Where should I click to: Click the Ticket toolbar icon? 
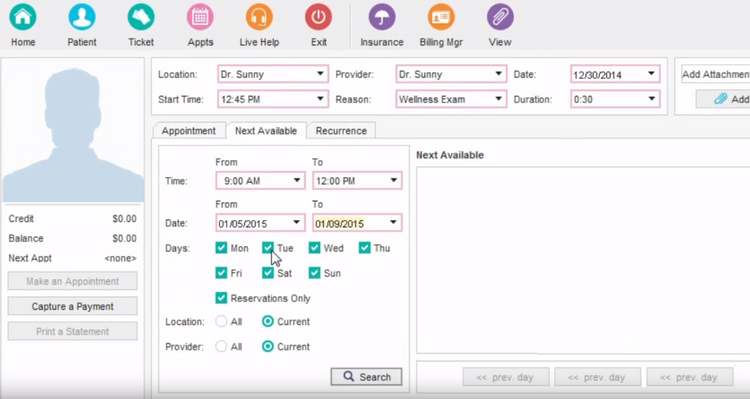coord(141,17)
